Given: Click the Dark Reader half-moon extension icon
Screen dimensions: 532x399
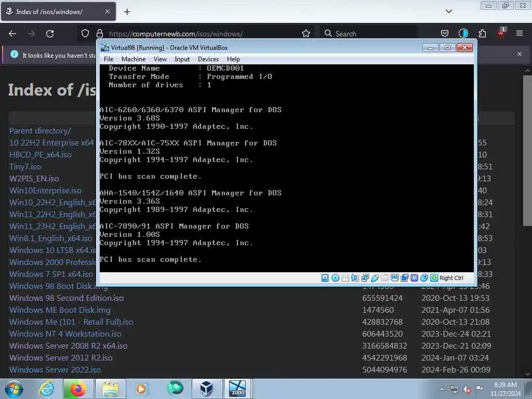Looking at the screenshot, I should [463, 34].
